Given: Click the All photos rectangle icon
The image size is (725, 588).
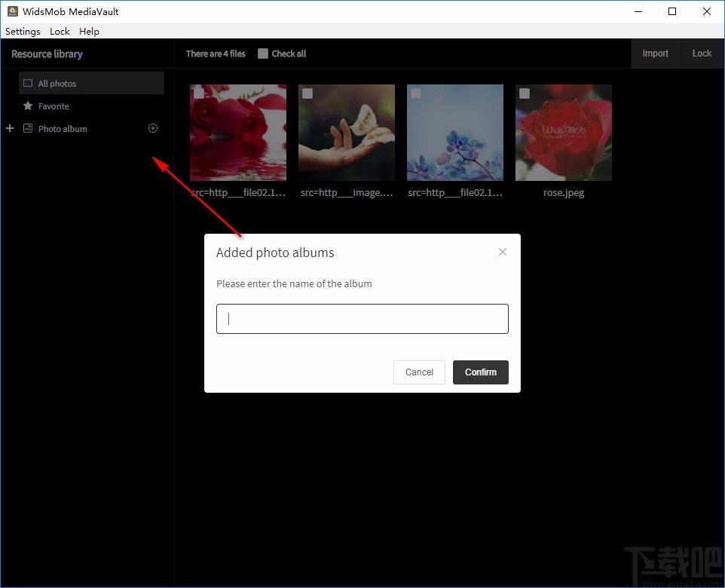Looking at the screenshot, I should point(28,83).
